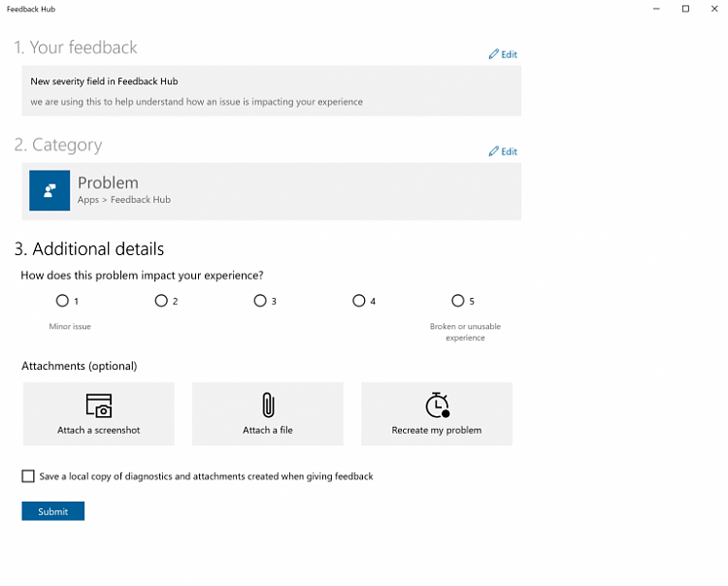
Task: Submit the feedback
Action: pyautogui.click(x=53, y=511)
